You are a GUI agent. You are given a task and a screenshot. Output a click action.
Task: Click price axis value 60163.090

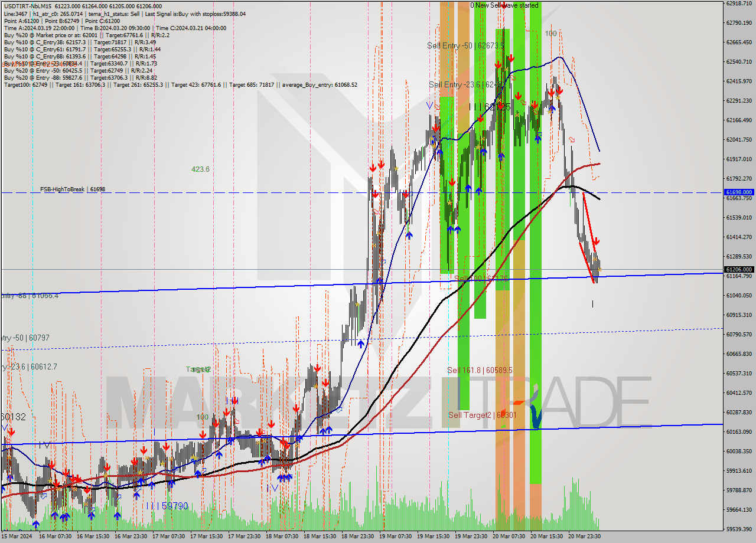tap(738, 432)
